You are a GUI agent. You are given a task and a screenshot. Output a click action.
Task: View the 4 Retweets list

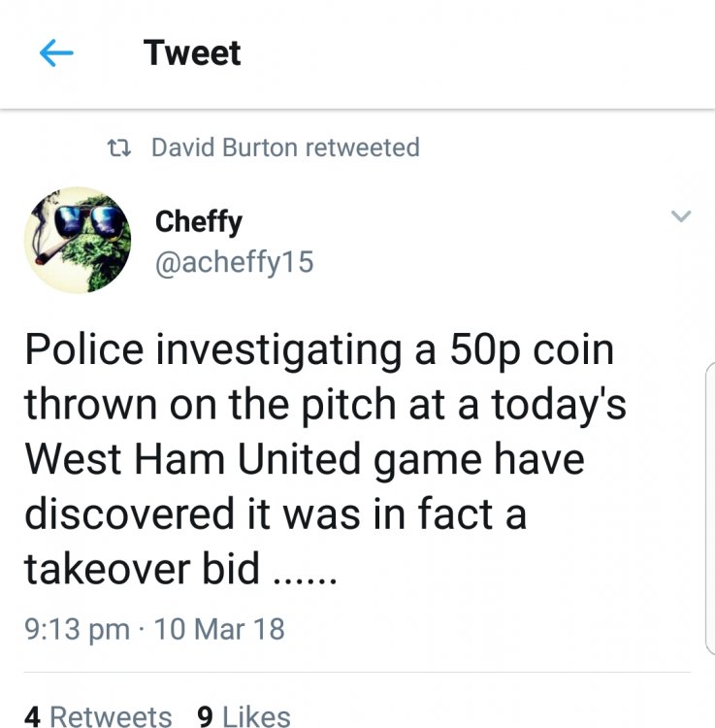click(x=98, y=715)
